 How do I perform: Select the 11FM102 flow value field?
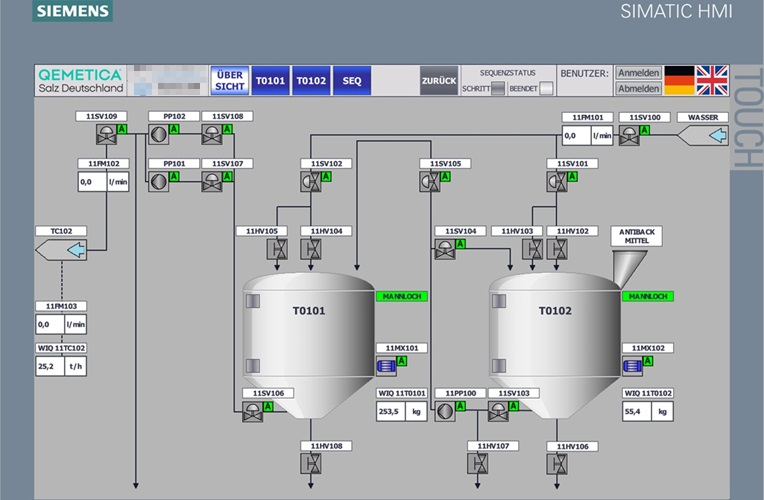coord(91,182)
